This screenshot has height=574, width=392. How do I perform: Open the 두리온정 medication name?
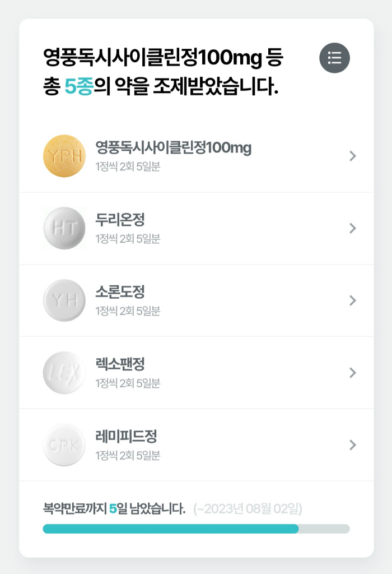point(120,220)
